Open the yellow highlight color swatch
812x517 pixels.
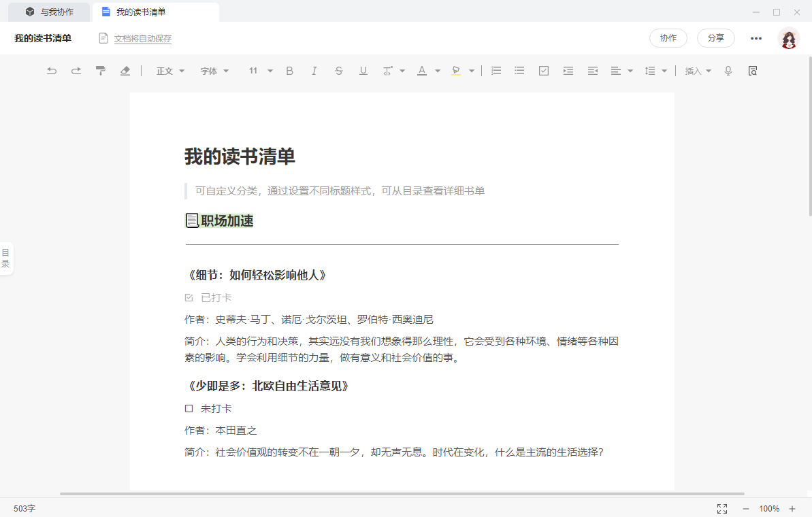pos(456,71)
